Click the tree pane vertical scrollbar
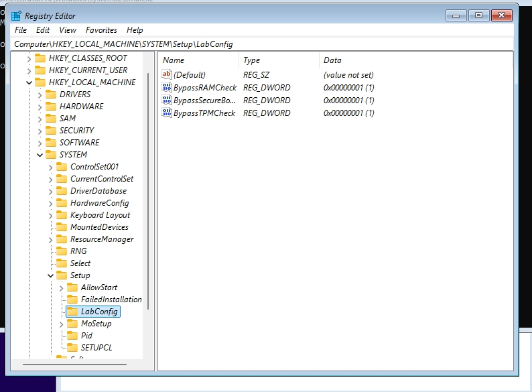Viewport: 532px width, 392px height. 148,191
